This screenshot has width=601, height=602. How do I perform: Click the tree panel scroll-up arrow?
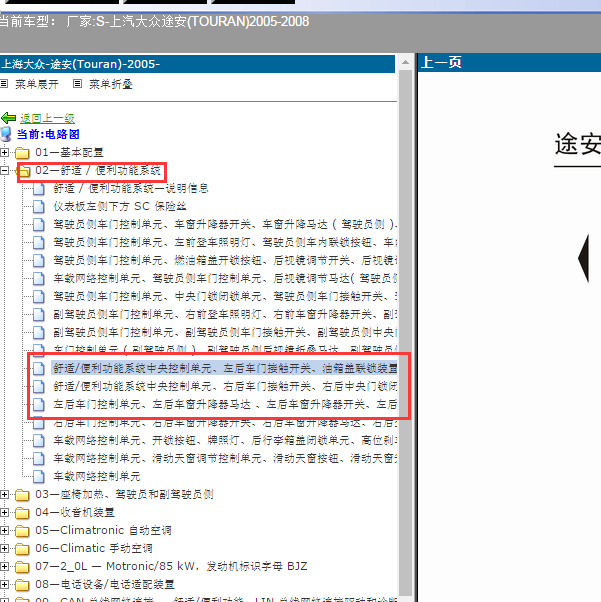pyautogui.click(x=405, y=62)
